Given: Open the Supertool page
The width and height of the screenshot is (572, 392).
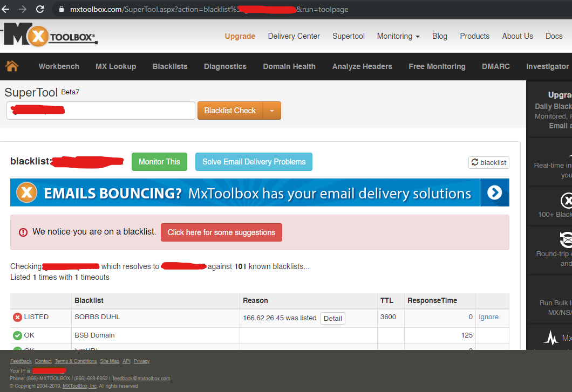Looking at the screenshot, I should pyautogui.click(x=349, y=36).
